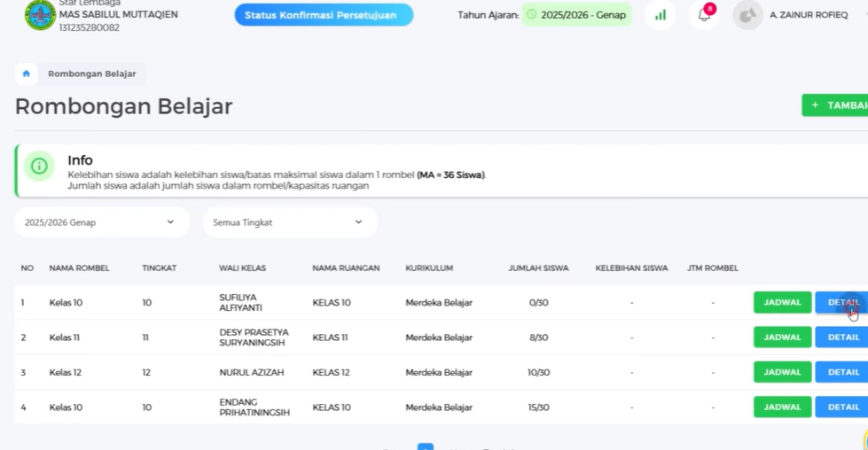Image resolution: width=868 pixels, height=450 pixels.
Task: Open the green bar chart statistics icon
Action: point(661,15)
